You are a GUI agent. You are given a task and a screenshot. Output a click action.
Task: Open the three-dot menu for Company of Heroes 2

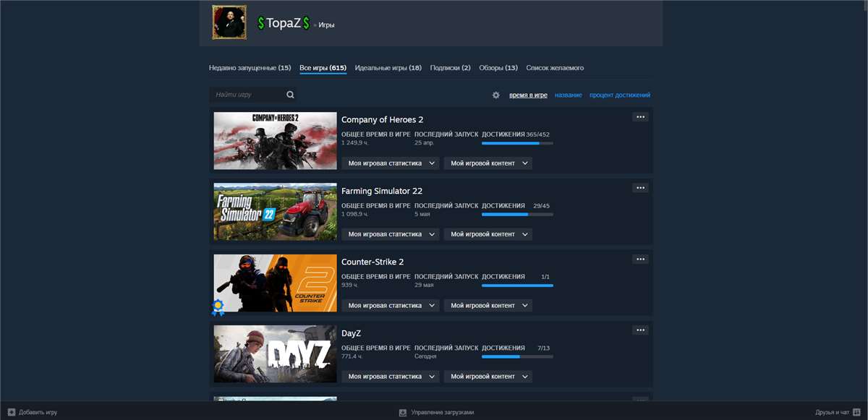(640, 117)
